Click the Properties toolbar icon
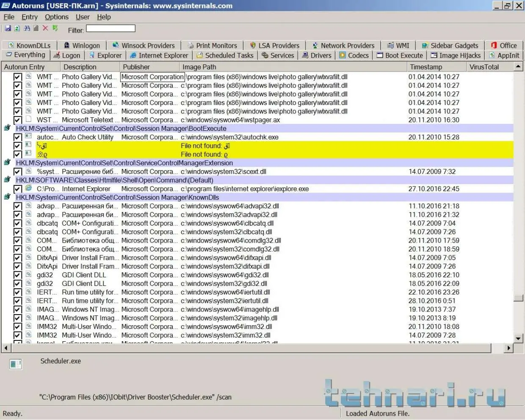The height and width of the screenshot is (420, 525). point(36,28)
